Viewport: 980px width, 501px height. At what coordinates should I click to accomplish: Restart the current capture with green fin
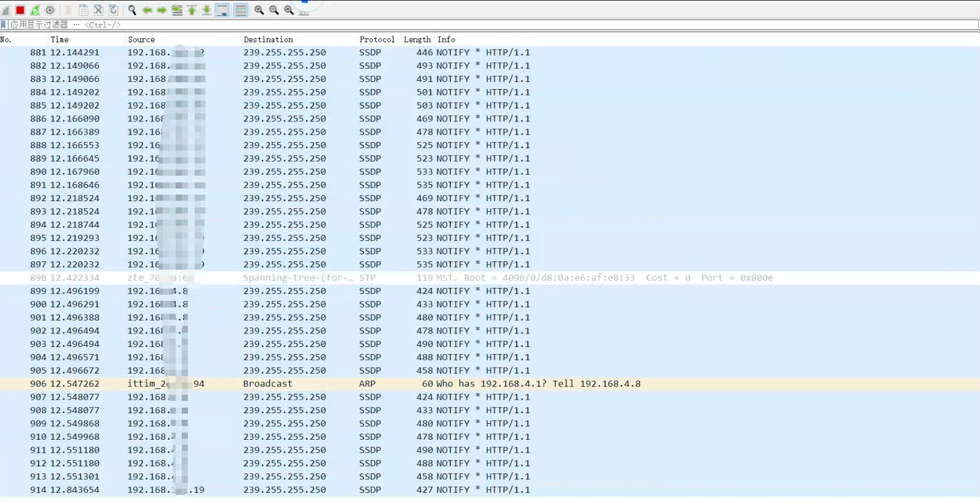(35, 10)
